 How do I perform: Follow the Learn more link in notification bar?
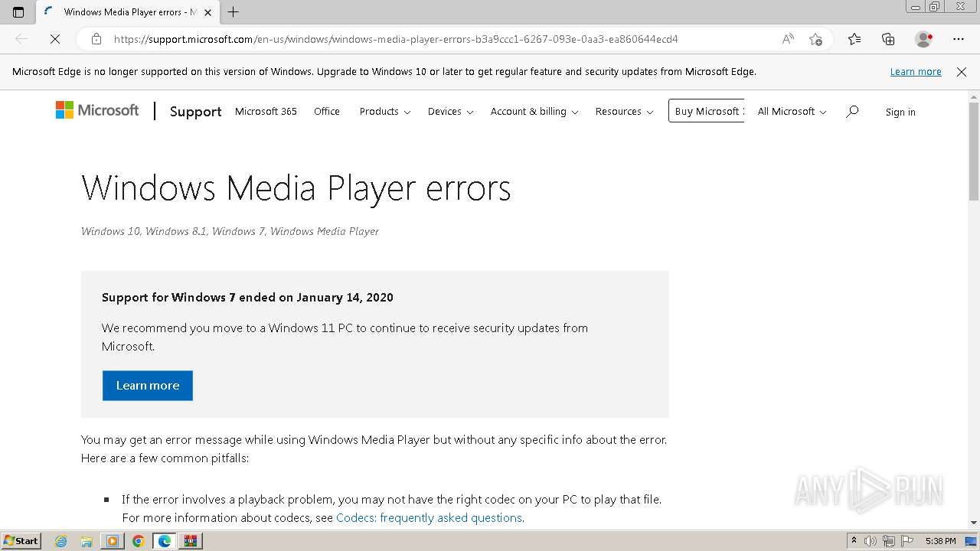click(916, 72)
